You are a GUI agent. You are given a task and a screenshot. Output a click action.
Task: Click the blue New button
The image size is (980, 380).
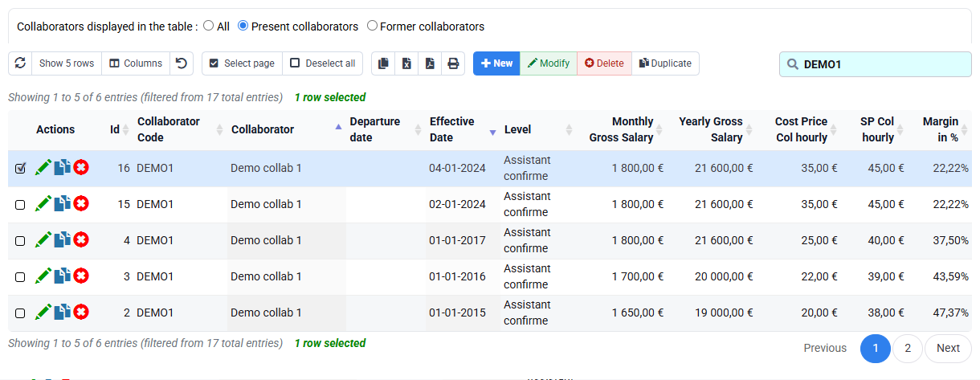tap(496, 63)
